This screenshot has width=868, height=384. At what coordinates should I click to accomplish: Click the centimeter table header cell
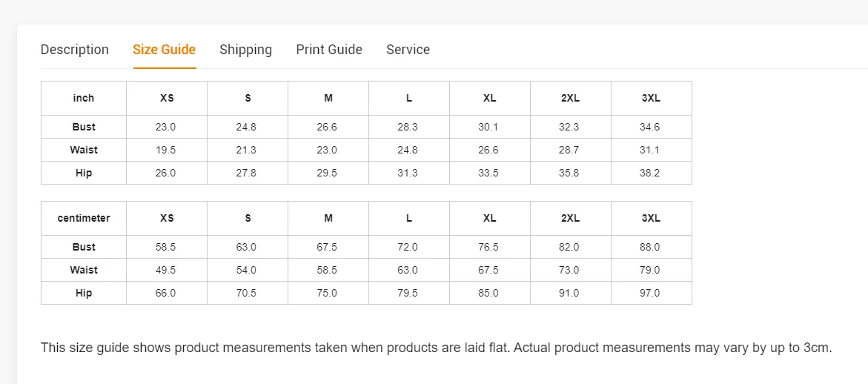[84, 219]
